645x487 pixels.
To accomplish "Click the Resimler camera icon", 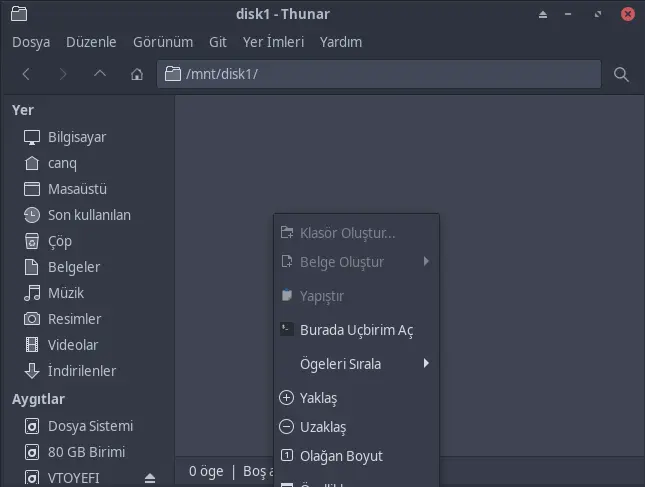I will pos(32,319).
